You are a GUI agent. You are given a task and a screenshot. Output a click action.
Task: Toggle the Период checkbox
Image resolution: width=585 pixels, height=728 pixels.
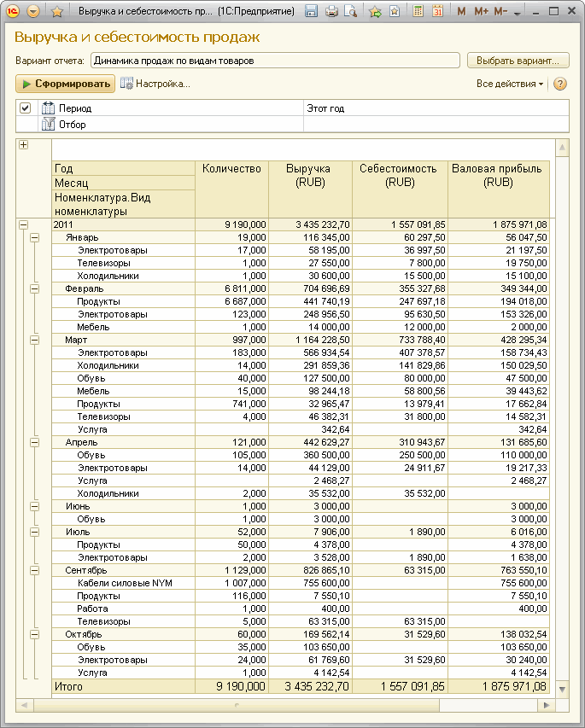point(26,108)
